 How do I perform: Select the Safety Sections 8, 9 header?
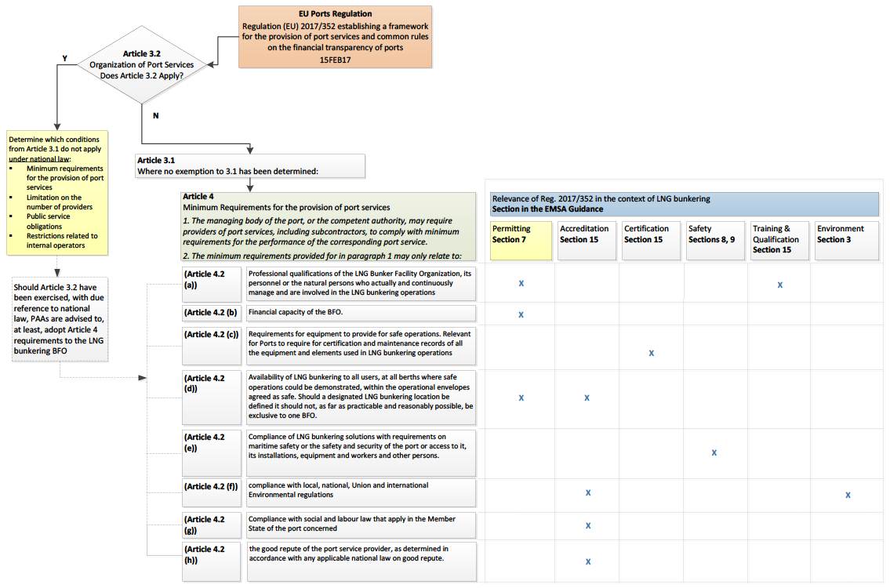tap(714, 240)
